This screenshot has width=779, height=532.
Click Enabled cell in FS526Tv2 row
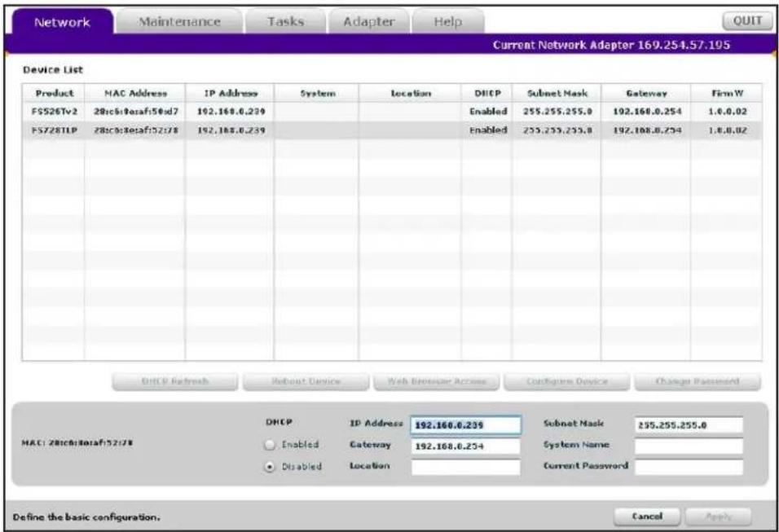click(488, 112)
